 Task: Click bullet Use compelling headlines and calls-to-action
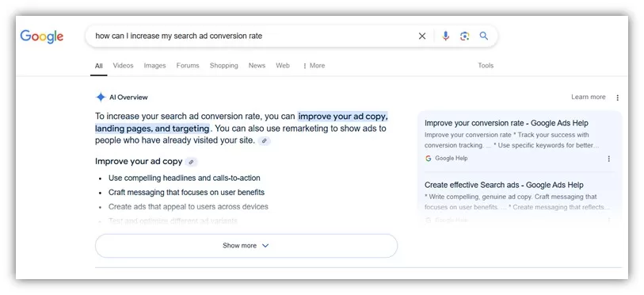[x=184, y=178]
